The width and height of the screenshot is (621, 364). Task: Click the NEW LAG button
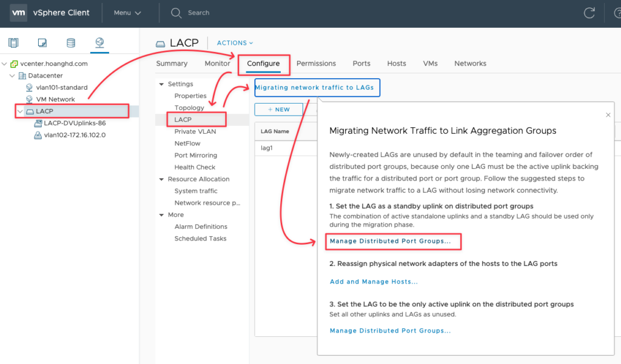(279, 110)
